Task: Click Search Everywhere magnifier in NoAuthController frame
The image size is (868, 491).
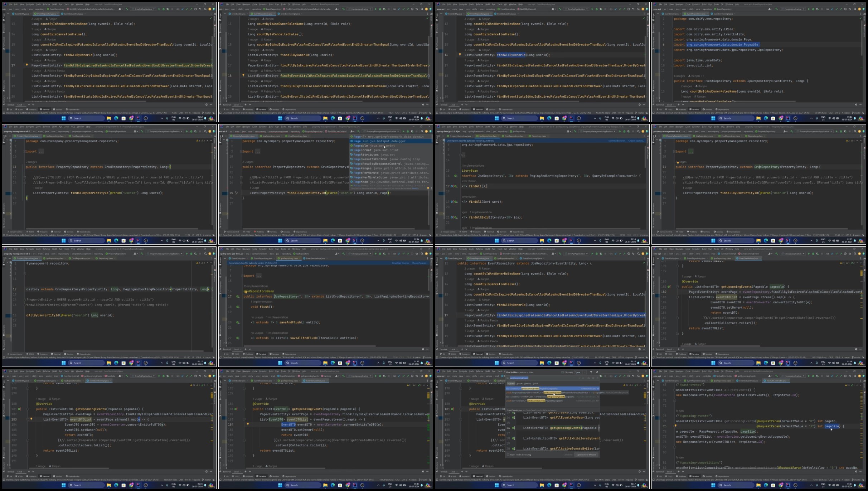Action: tap(855, 376)
